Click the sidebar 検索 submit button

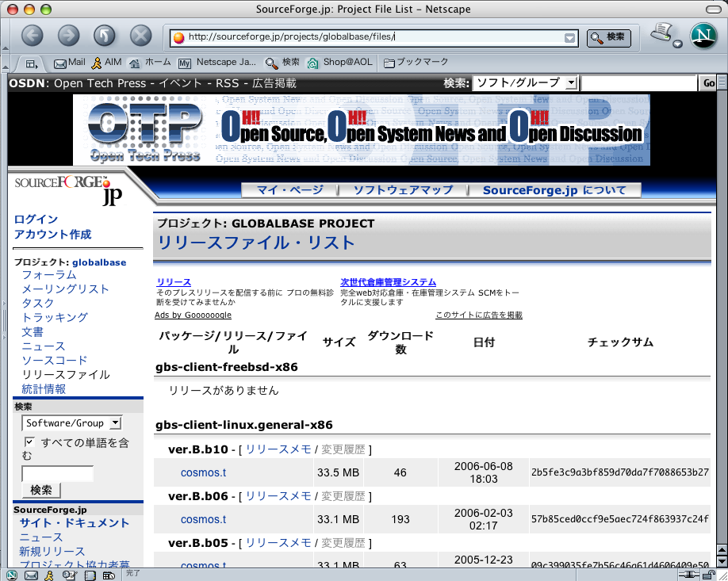click(x=41, y=490)
